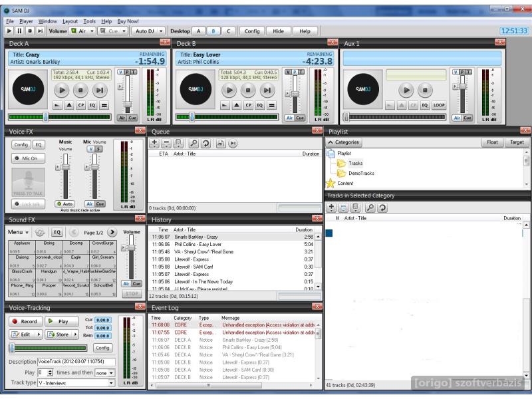The height and width of the screenshot is (399, 532).
Task: Open the Volume Air dropdown
Action: (92, 31)
